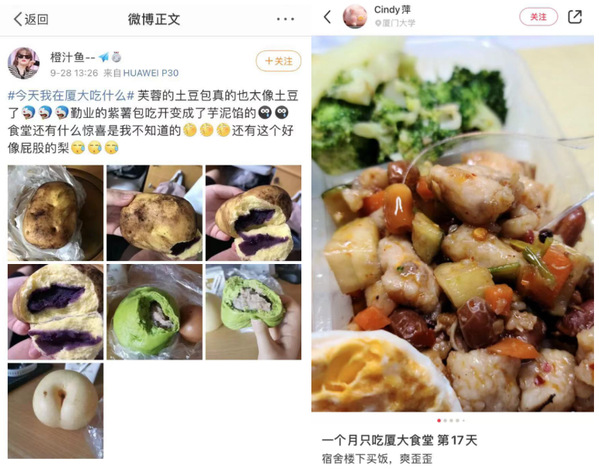Open the pear photo thumbnail
599x469 pixels.
[55, 411]
